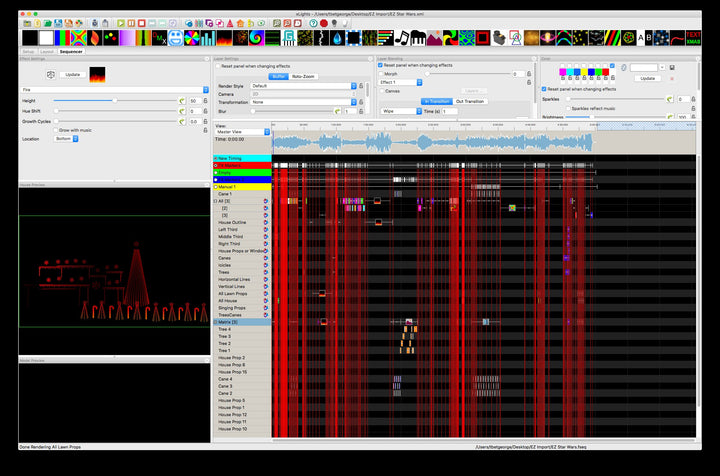Switch to the Layout tab

coord(47,51)
